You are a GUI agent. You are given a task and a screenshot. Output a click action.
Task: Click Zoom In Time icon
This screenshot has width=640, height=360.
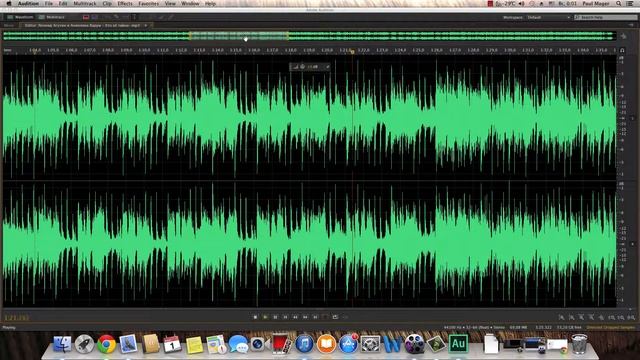(x=581, y=317)
